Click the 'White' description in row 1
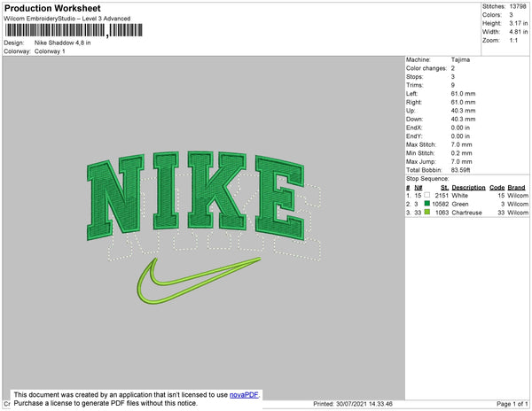This screenshot has height=411, width=532. tap(459, 196)
